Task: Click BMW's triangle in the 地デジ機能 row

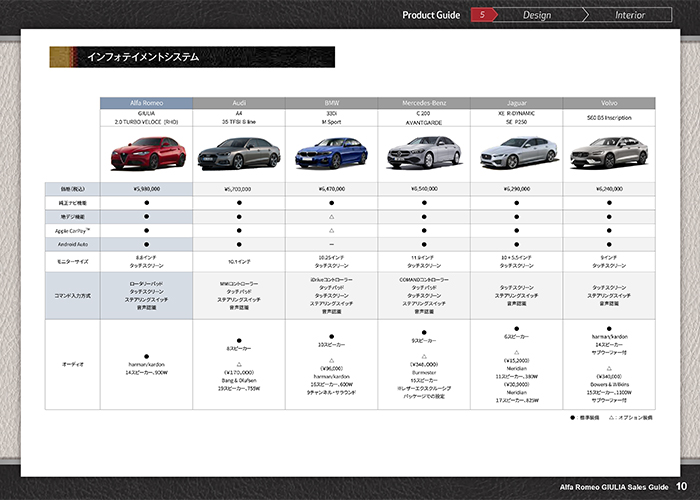Action: click(x=331, y=217)
